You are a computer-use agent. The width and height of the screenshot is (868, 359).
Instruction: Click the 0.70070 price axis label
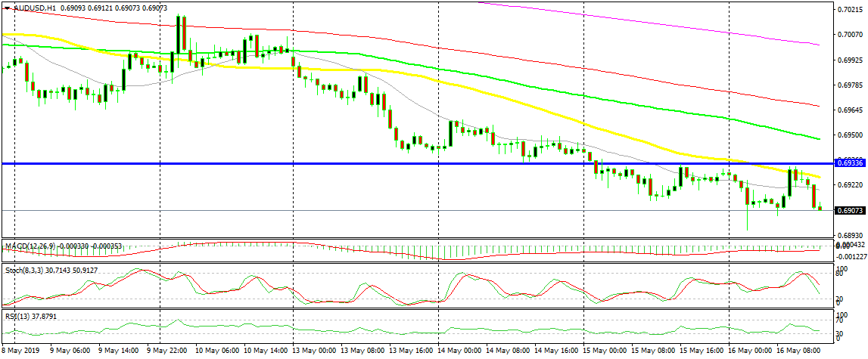coord(850,34)
